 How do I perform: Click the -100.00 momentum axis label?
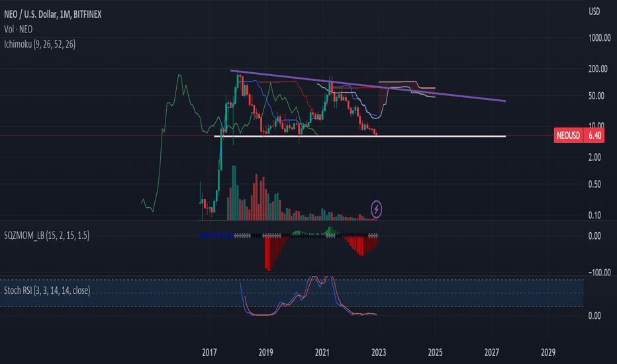click(x=600, y=272)
